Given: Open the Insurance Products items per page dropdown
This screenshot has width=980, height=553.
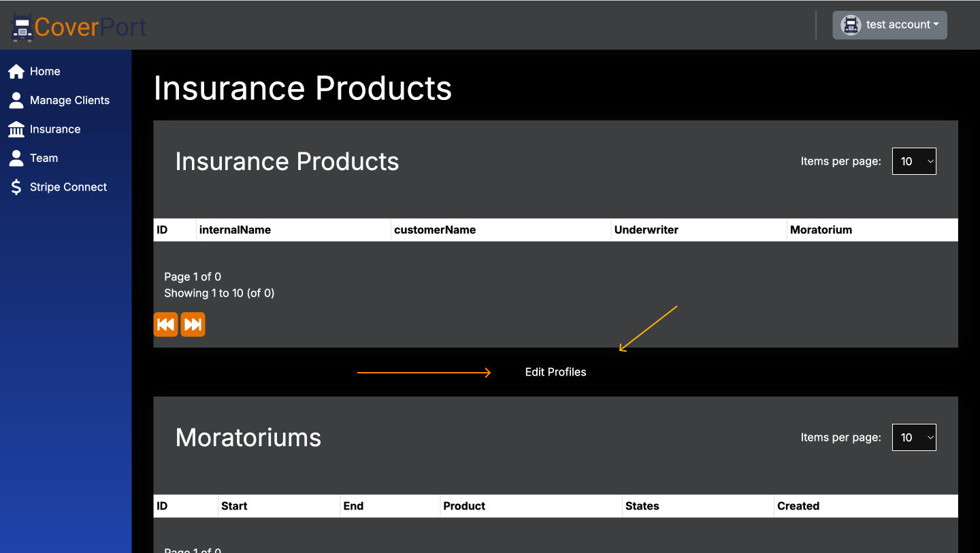Looking at the screenshot, I should [914, 161].
